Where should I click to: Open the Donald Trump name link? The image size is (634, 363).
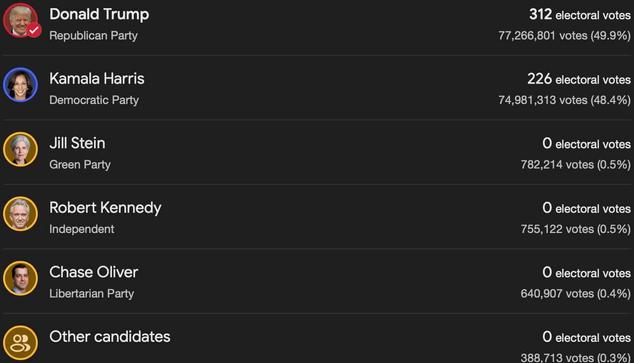point(99,14)
